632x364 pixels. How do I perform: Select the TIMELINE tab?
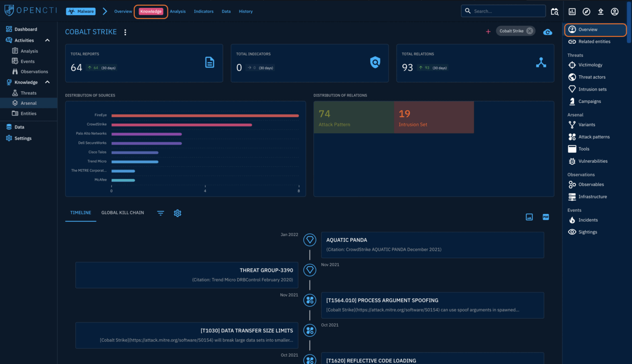pos(81,213)
